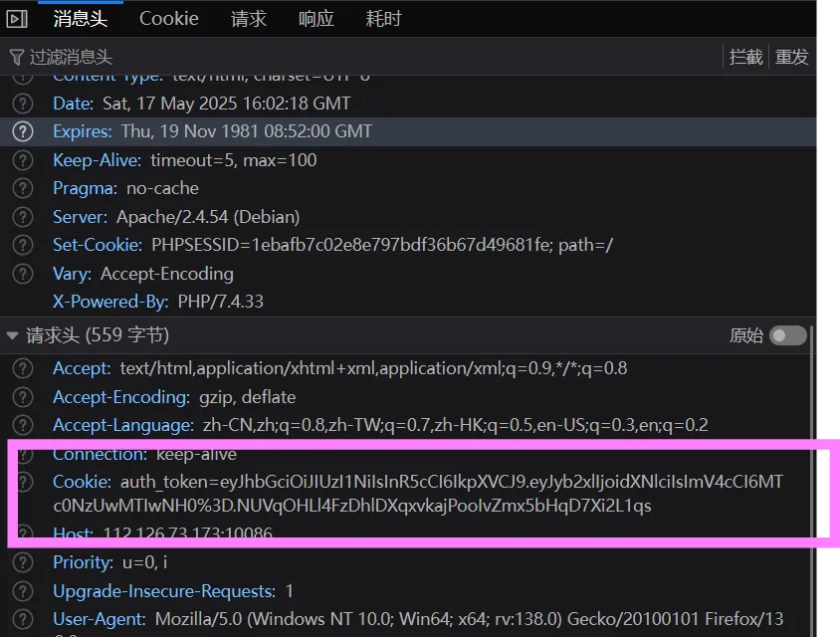Click the PHPSESSID Set-Cookie value
This screenshot has width=840, height=637.
382,245
